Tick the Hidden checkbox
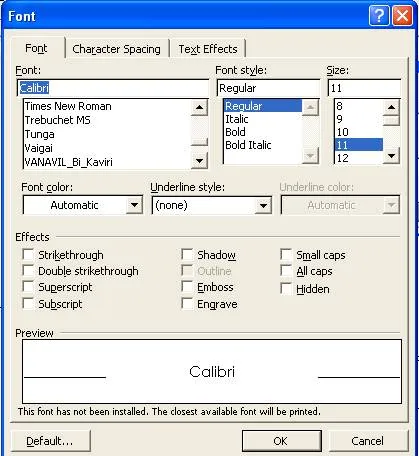The width and height of the screenshot is (419, 456). pos(286,288)
